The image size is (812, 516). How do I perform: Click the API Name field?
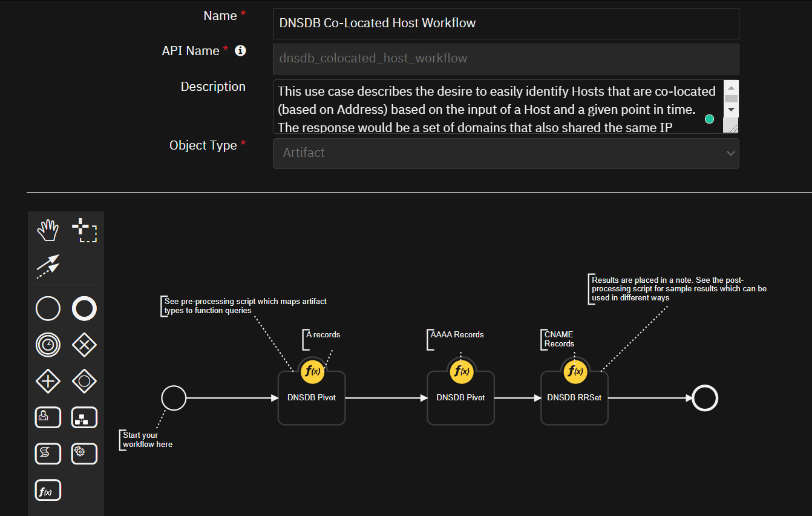coord(506,59)
